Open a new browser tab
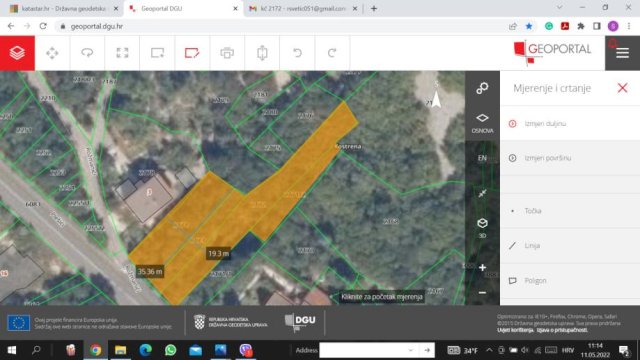The height and width of the screenshot is (360, 640). click(374, 8)
